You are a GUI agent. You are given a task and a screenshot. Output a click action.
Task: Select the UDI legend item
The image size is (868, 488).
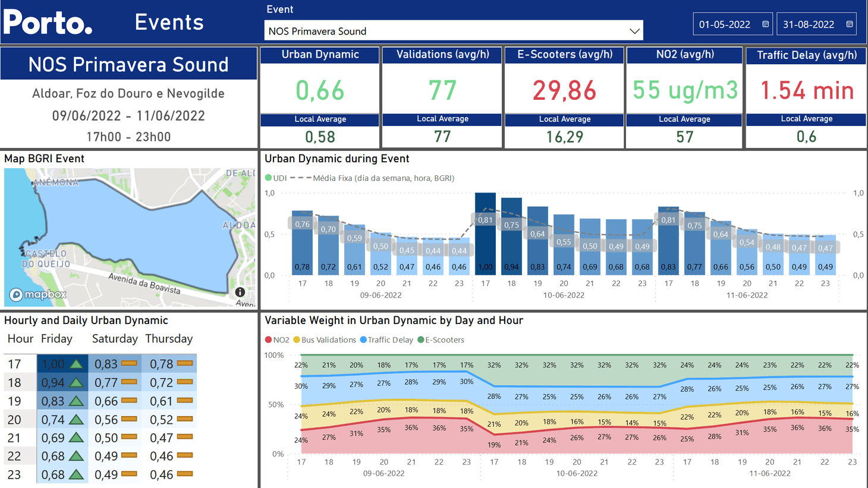tap(276, 178)
